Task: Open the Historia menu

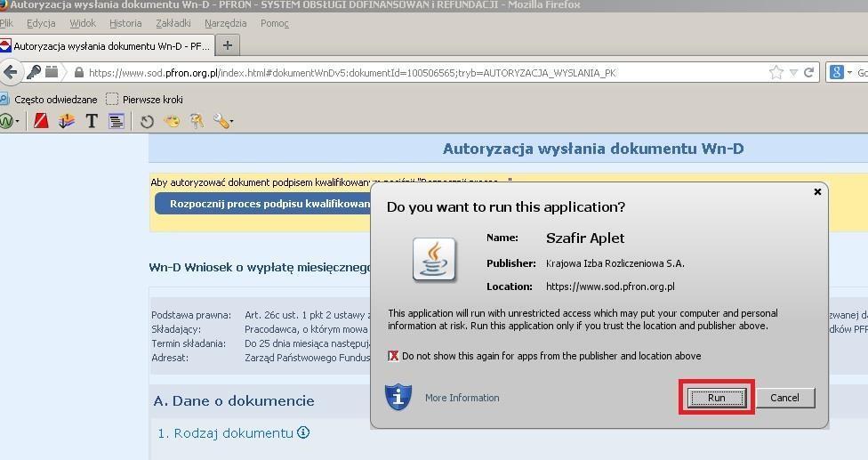Action: coord(125,23)
